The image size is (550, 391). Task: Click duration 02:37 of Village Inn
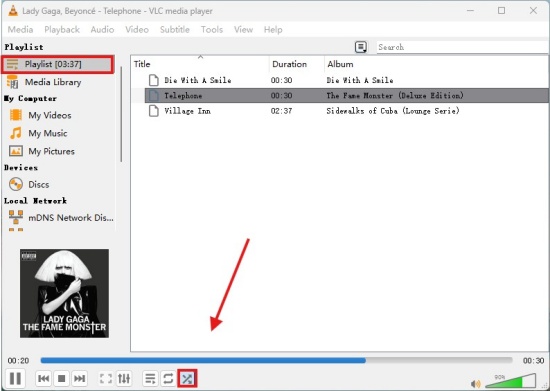(281, 111)
